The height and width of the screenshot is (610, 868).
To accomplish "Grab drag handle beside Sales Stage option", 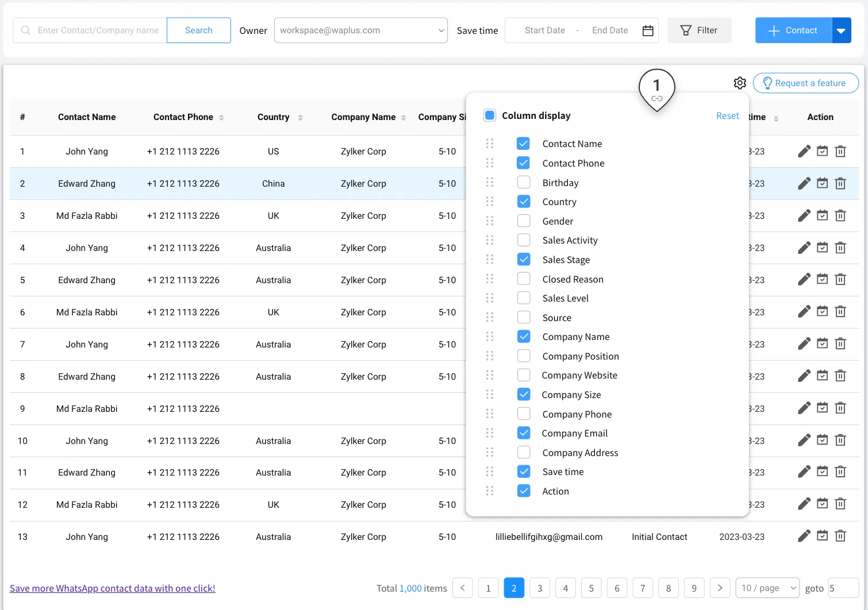I will [x=490, y=260].
